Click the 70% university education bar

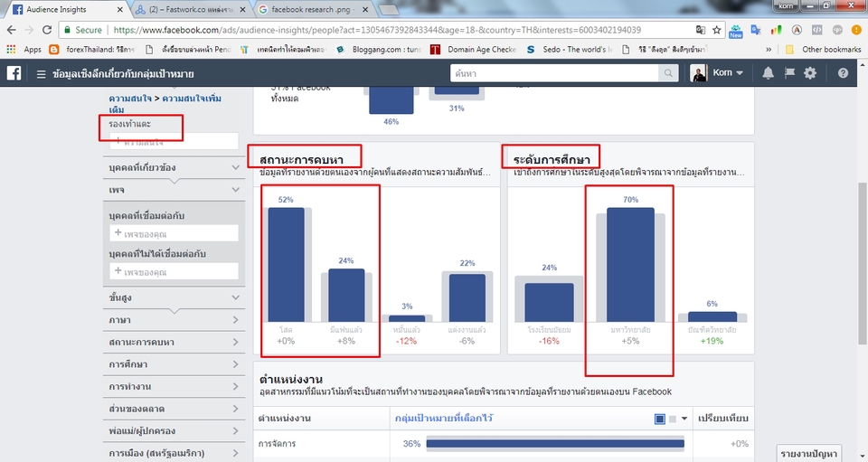click(x=630, y=265)
